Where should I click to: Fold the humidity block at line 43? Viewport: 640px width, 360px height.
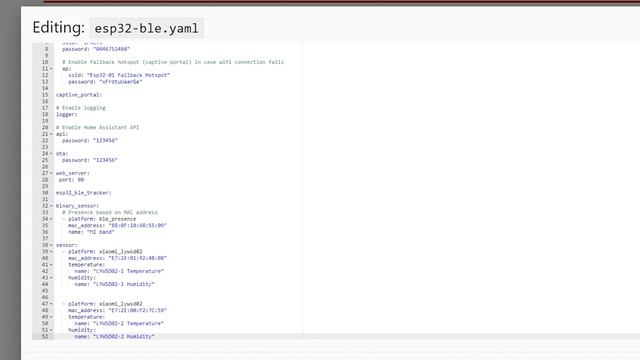pos(51,278)
